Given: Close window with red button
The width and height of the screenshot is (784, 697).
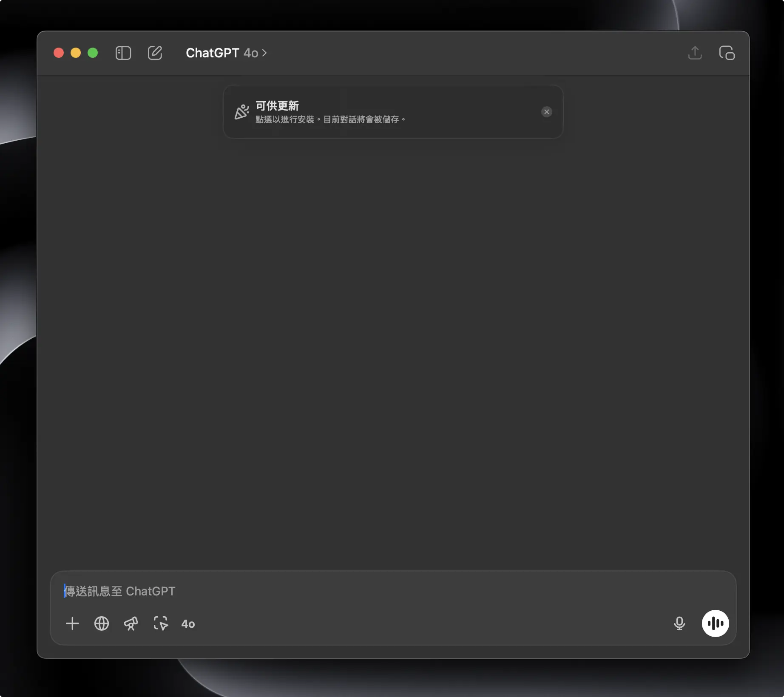Looking at the screenshot, I should [x=59, y=53].
